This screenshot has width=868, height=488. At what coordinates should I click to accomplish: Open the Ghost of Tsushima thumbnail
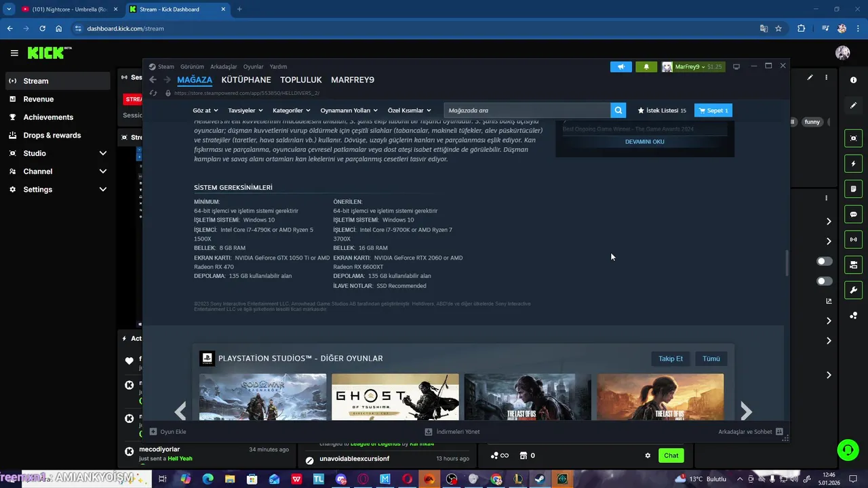395,397
